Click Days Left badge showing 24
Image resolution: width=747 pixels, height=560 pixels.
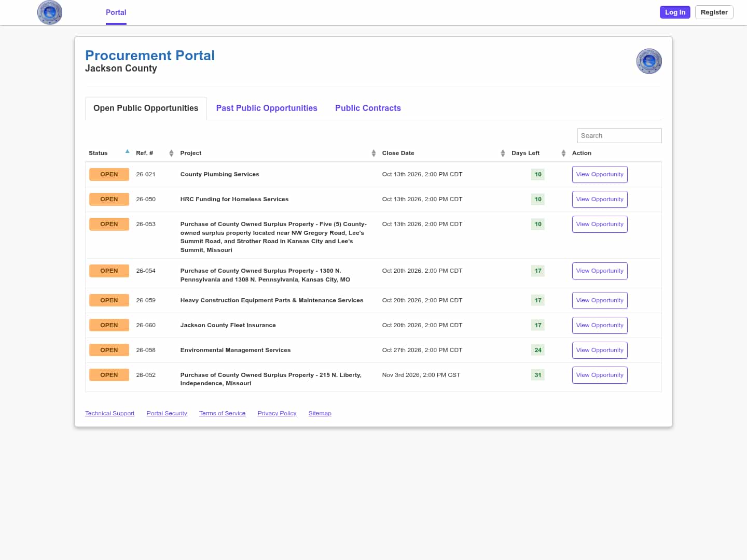coord(538,351)
